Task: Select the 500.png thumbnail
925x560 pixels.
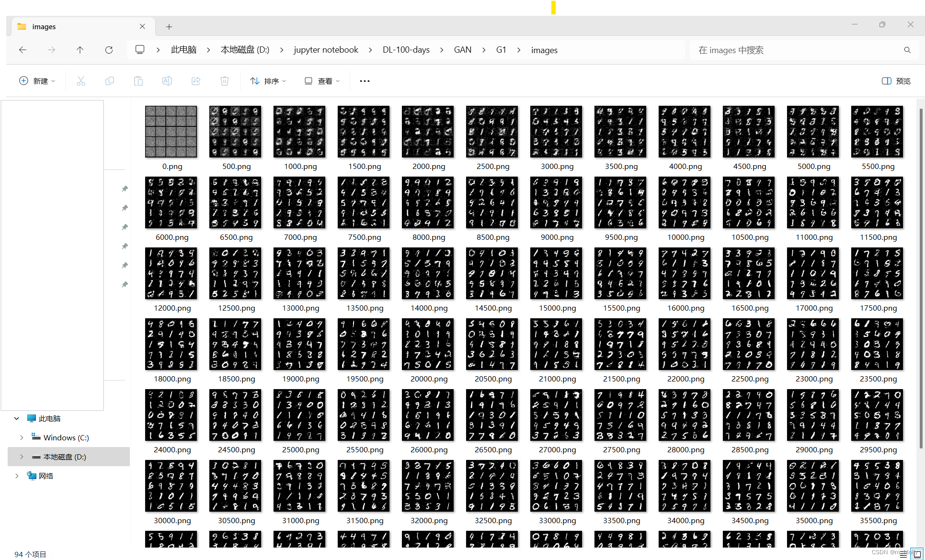Action: [235, 132]
